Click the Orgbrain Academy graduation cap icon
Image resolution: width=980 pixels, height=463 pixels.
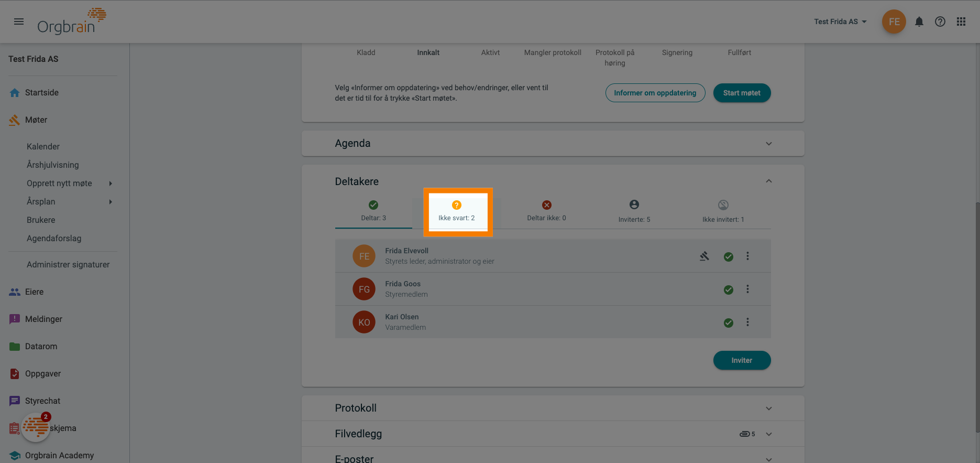point(15,456)
